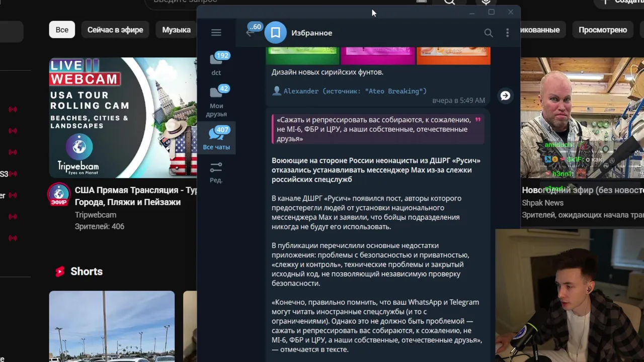This screenshot has width=644, height=362.
Task: Select the Музыка filter chip on YouTube
Action: (176, 30)
